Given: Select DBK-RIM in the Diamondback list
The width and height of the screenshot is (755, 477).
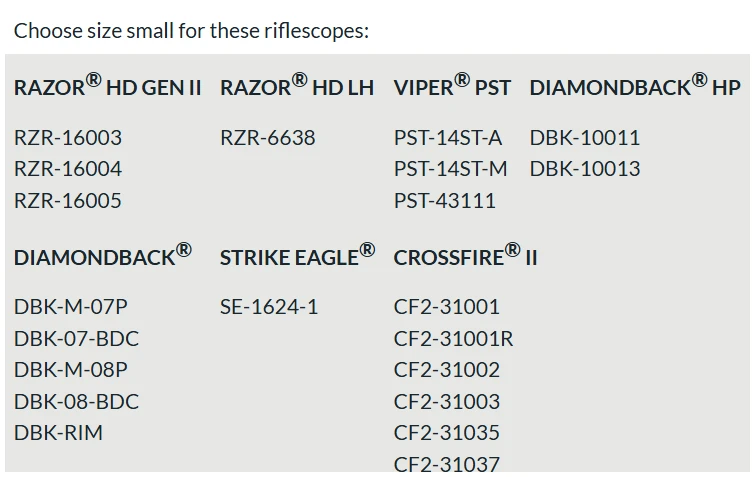Looking at the screenshot, I should click(x=58, y=433).
